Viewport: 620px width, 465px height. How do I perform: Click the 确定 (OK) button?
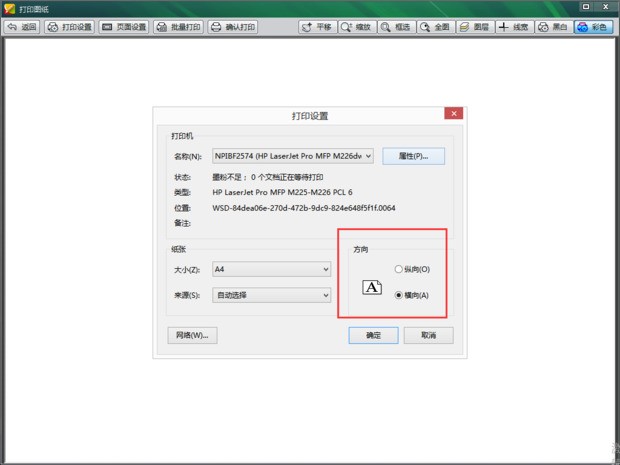(373, 335)
